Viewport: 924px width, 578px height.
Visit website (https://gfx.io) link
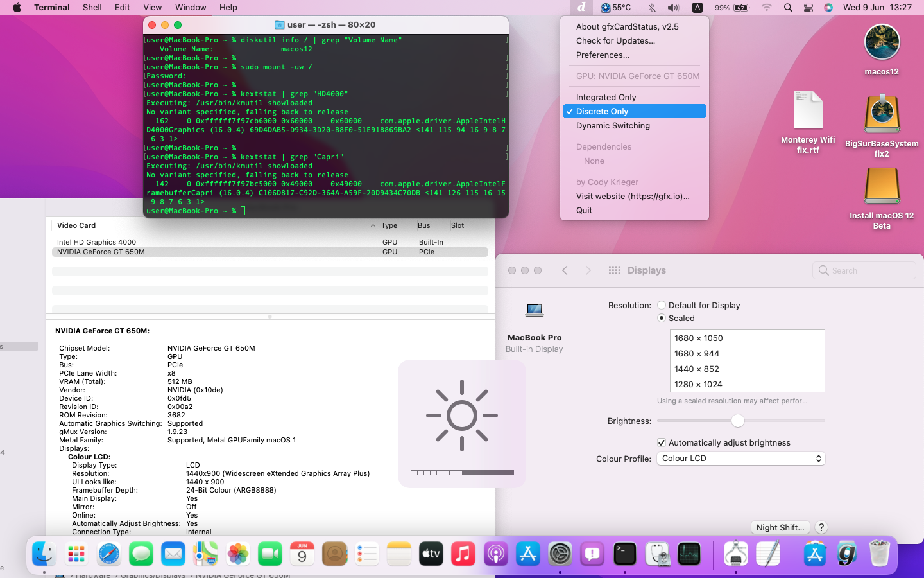click(x=635, y=197)
